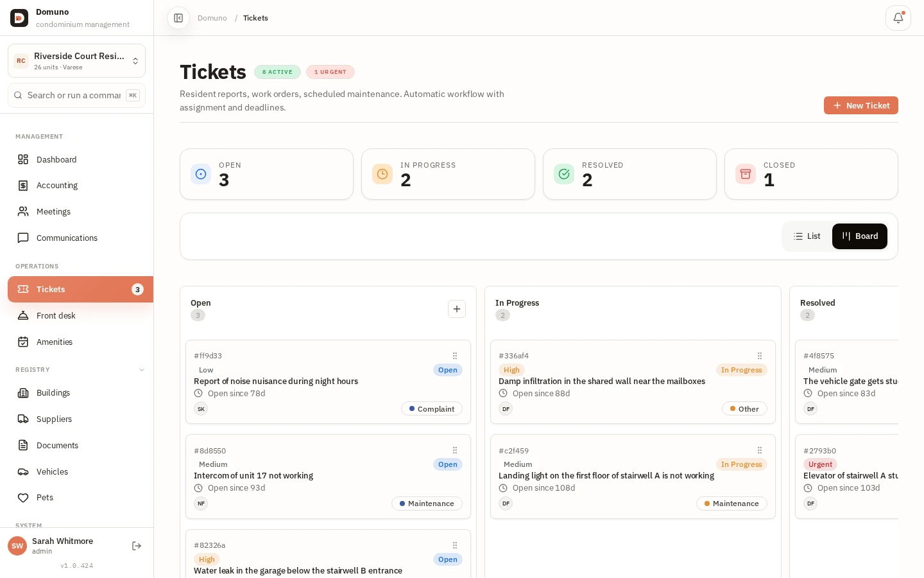
Task: Click the Maintenance tag on ticket #c2f459
Action: pos(732,504)
